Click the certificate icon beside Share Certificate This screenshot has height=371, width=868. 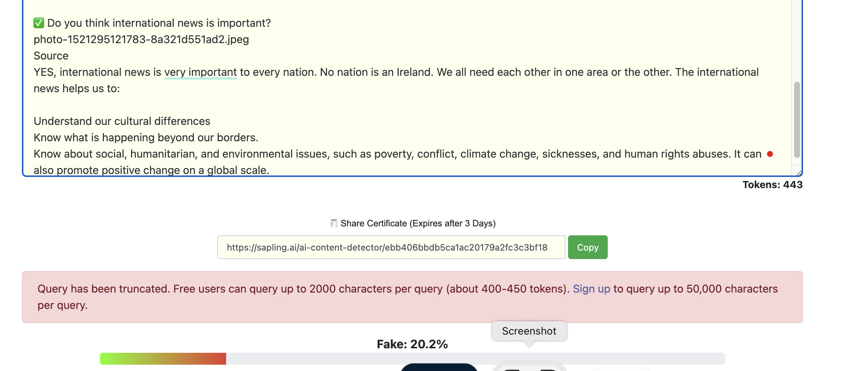(334, 223)
